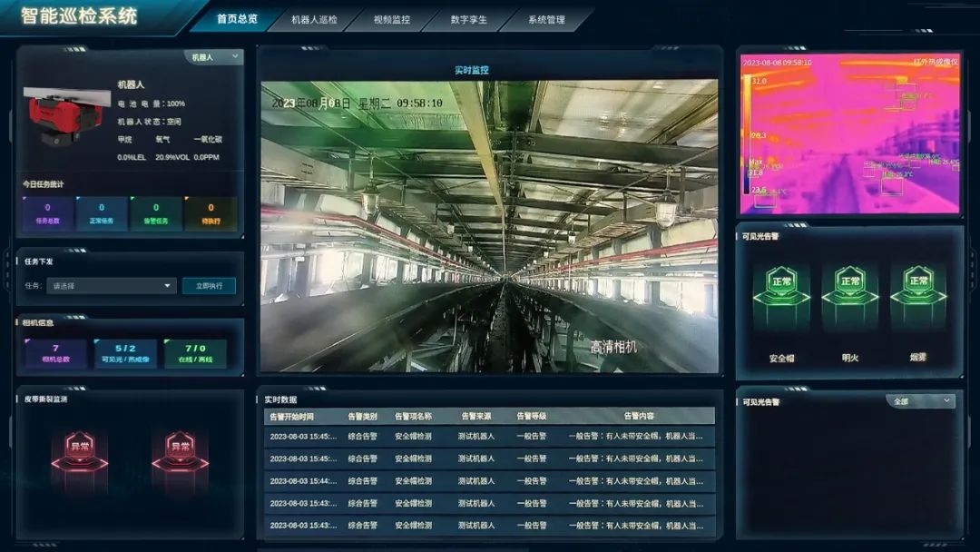This screenshot has width=980, height=552.
Task: Expand the 请选择 task dropdown
Action: [x=112, y=286]
